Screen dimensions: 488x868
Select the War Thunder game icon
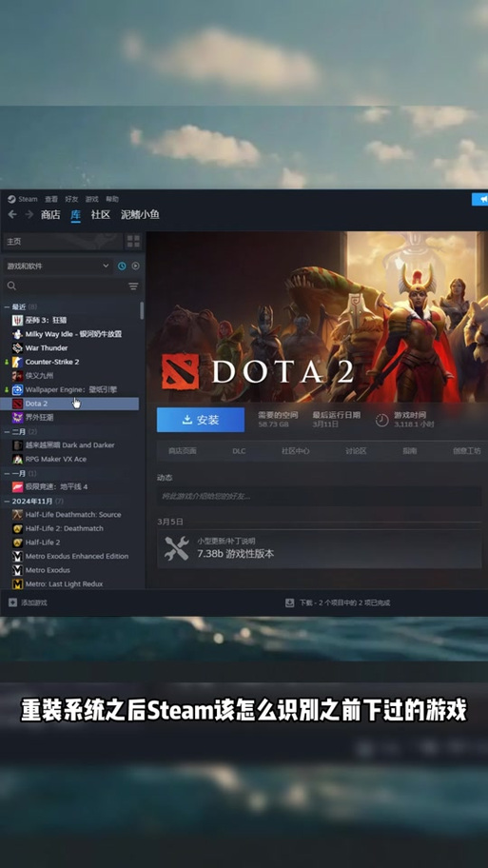click(18, 347)
